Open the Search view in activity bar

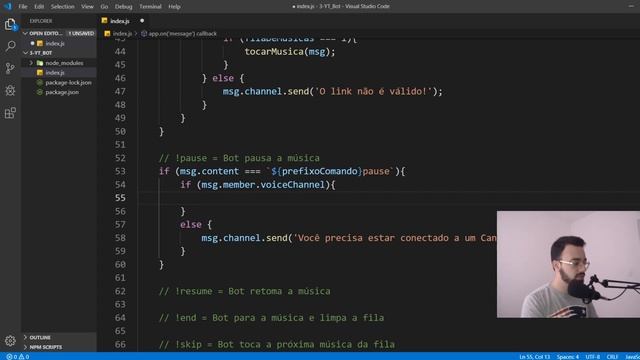click(x=10, y=46)
